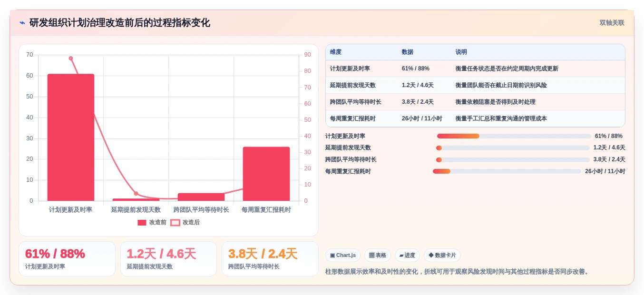The width and height of the screenshot is (644, 295).
Task: Click the 改造前 red legend swatch
Action: coord(142,222)
